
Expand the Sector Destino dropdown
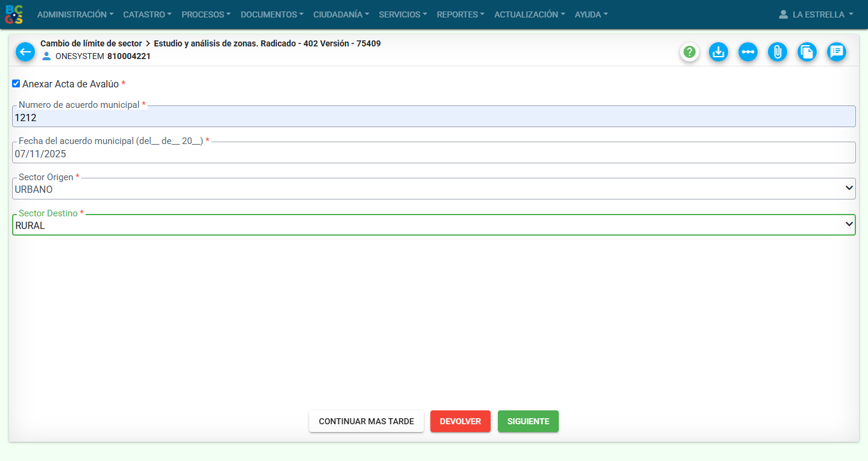point(433,225)
